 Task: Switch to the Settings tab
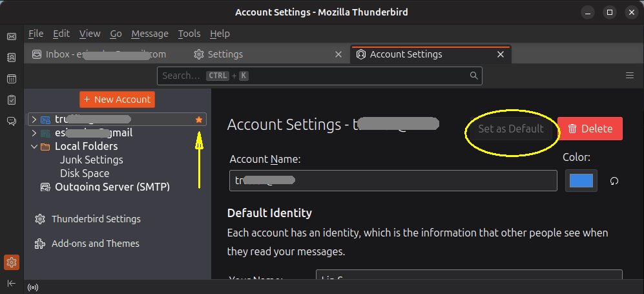click(218, 54)
